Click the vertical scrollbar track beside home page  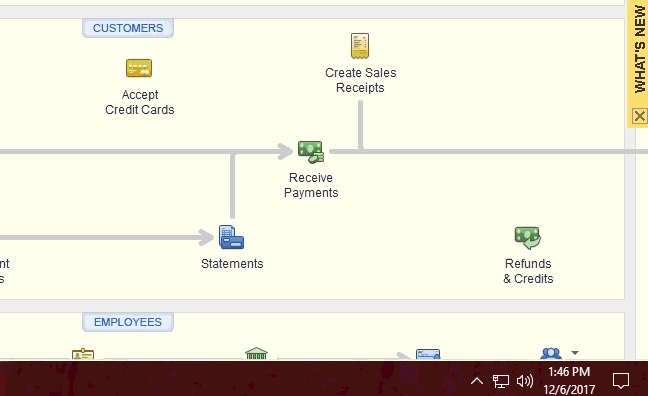coord(630,244)
